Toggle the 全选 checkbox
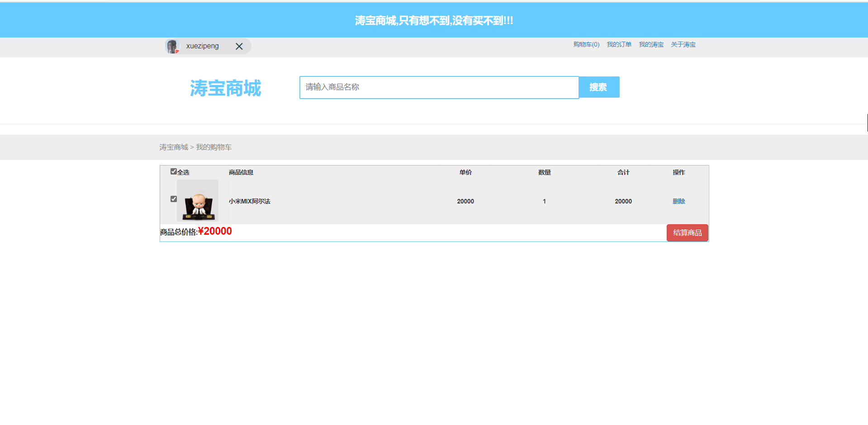Screen dimensions: 868x425 [x=173, y=171]
